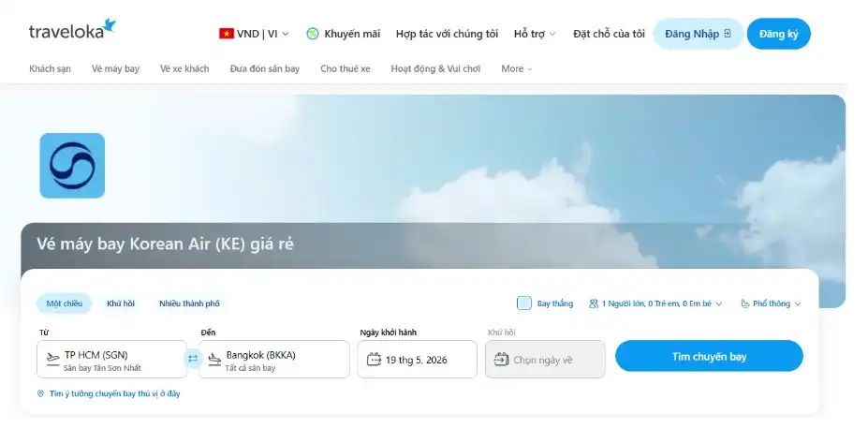Click the Đăng ký button
Screen dimensions: 868x429
(779, 34)
